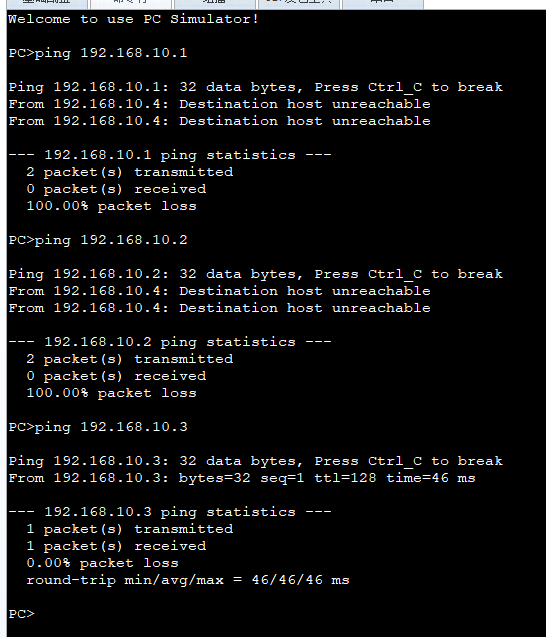Click the '192.168.10.2 ping statistics' header

pyautogui.click(x=170, y=342)
